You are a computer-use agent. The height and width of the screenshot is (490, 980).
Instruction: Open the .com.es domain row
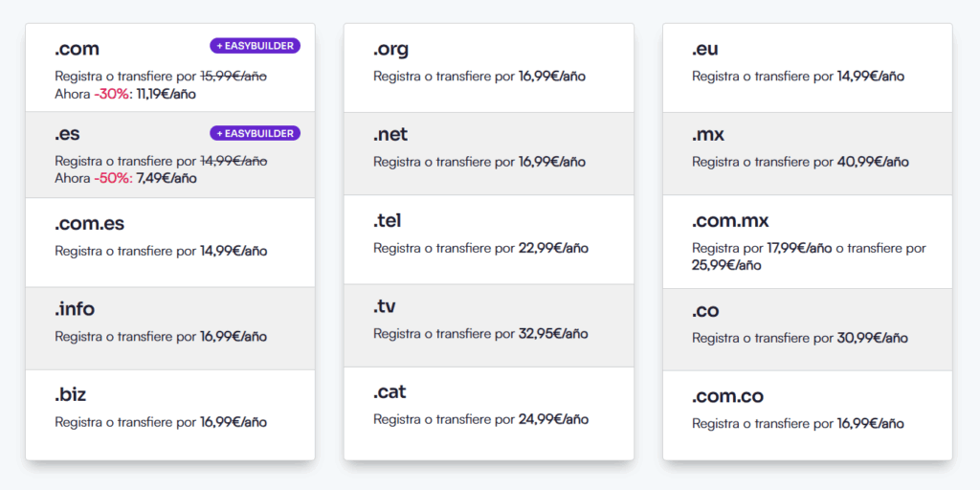90,224
